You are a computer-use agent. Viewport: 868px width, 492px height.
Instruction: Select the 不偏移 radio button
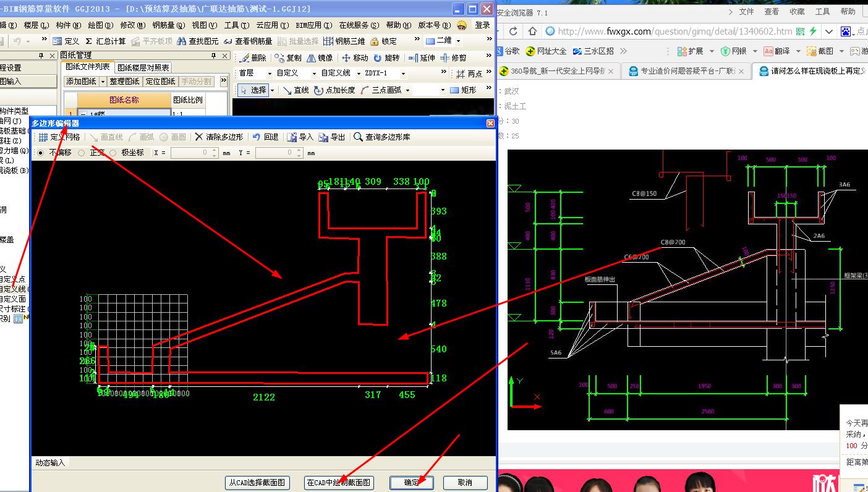tap(41, 153)
